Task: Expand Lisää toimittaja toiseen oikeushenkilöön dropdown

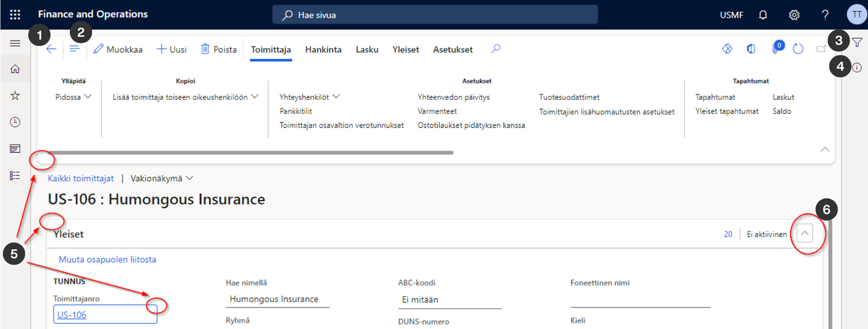Action: 185,97
